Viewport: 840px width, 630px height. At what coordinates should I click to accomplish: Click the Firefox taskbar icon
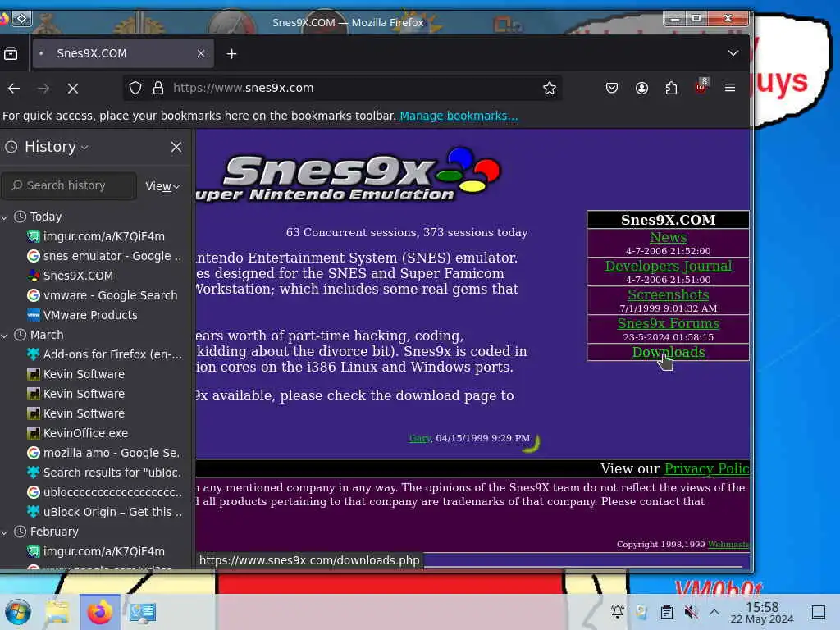[99, 612]
